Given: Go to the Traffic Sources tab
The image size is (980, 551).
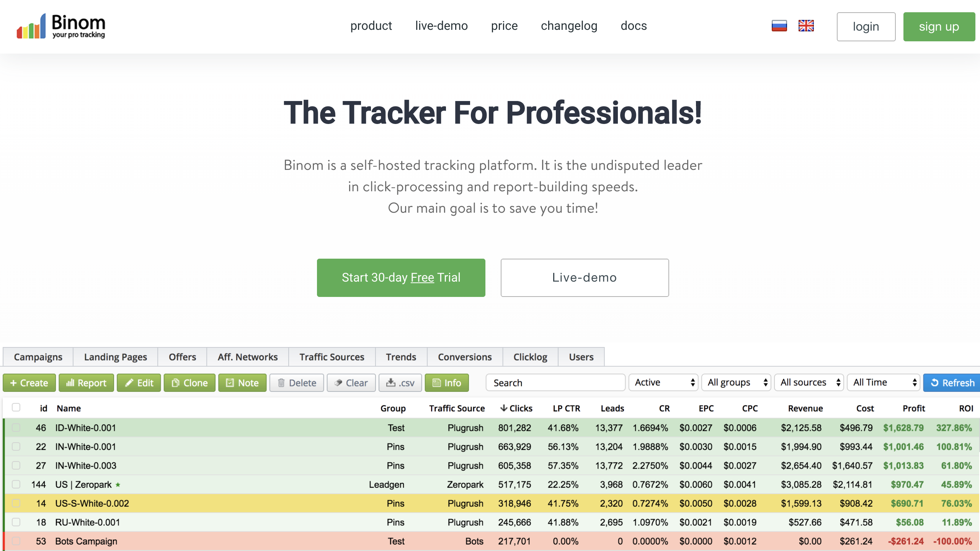Looking at the screenshot, I should (332, 357).
